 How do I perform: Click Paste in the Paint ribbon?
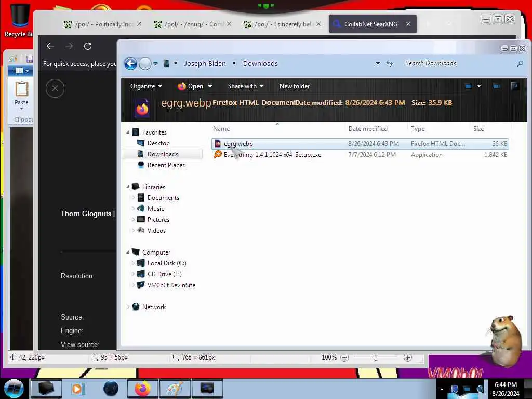[21, 96]
